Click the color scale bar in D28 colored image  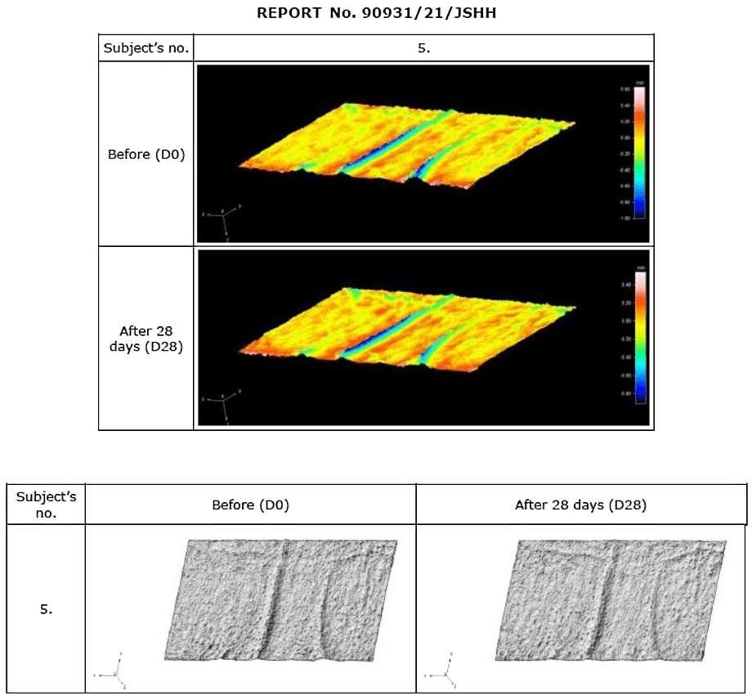tap(640, 337)
